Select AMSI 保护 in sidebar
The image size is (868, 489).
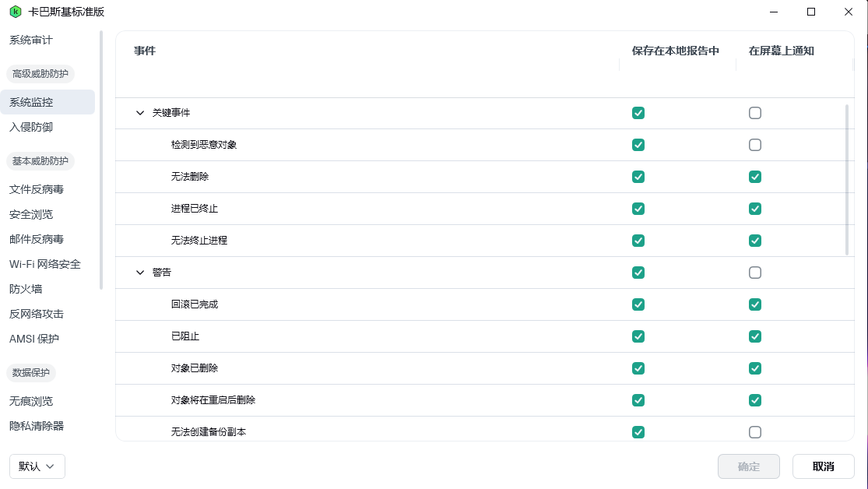pos(33,339)
